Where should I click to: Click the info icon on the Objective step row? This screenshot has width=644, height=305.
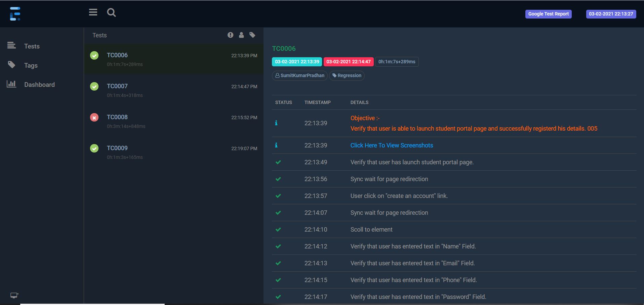click(x=276, y=123)
